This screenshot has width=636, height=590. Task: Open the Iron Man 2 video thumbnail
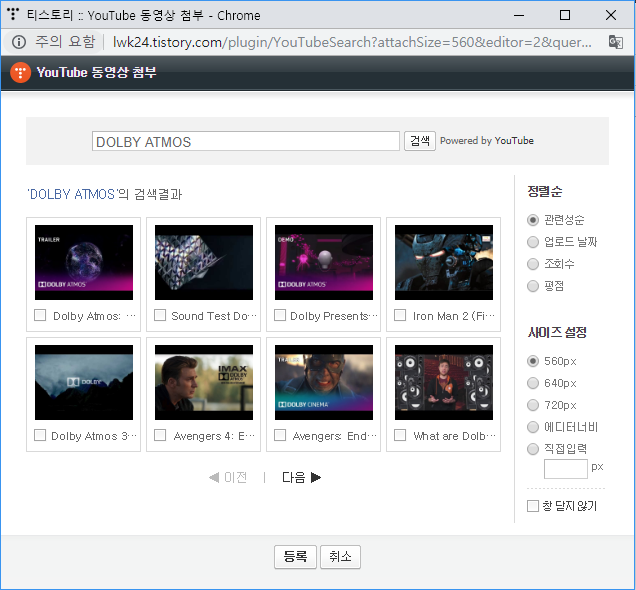pos(444,262)
